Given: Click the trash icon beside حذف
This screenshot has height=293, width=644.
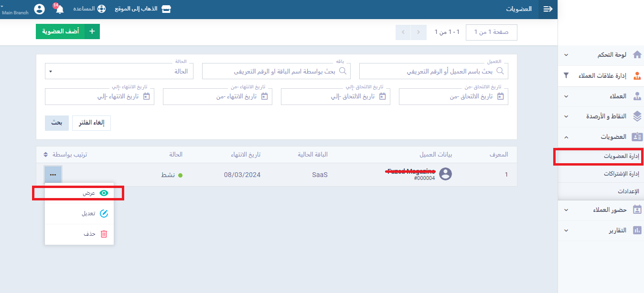Looking at the screenshot, I should (104, 234).
